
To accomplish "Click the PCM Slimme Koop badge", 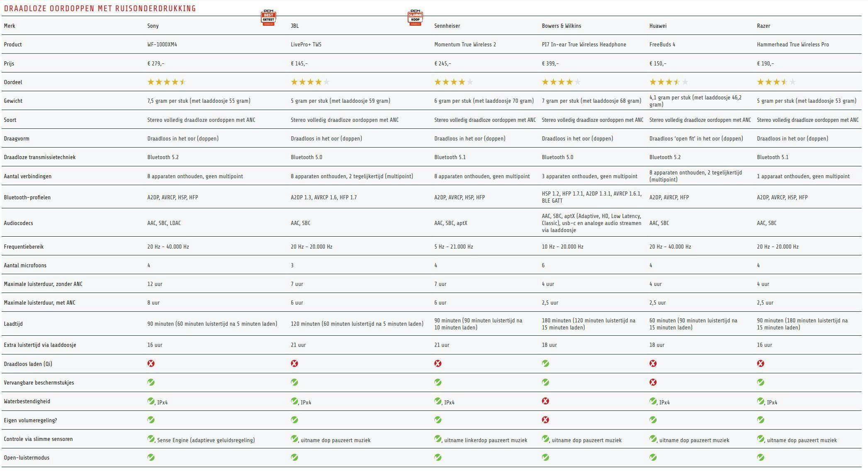I will (x=415, y=18).
